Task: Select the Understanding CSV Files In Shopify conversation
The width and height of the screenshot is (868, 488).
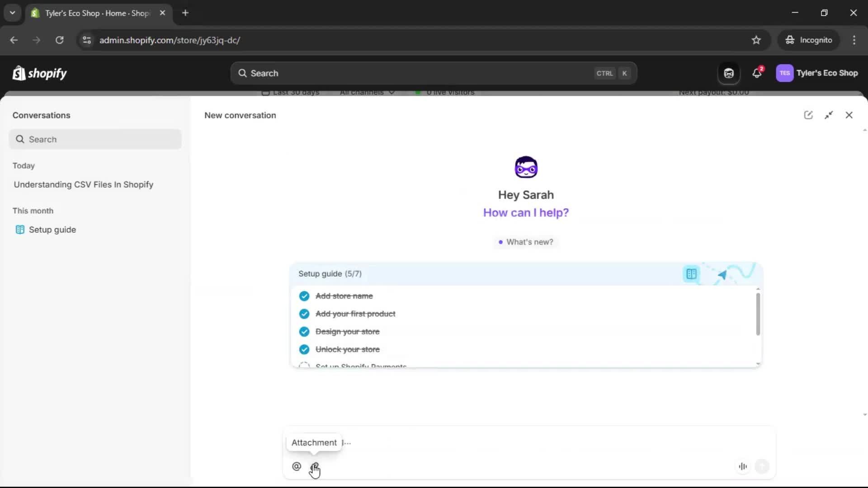Action: pyautogui.click(x=84, y=184)
